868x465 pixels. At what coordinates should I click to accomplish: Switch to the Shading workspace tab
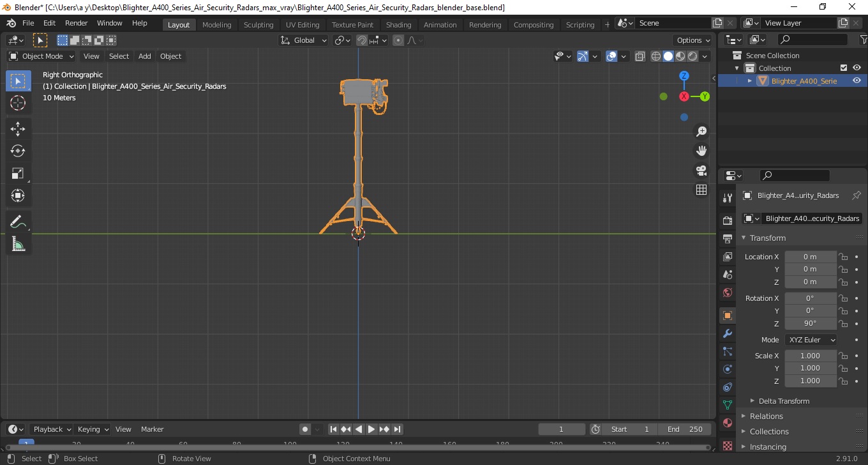coord(398,25)
